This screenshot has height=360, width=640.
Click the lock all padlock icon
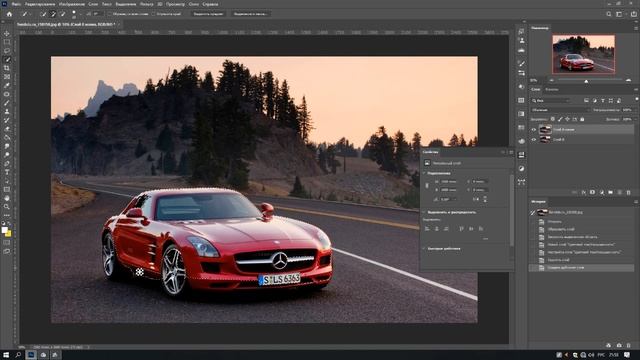582,119
